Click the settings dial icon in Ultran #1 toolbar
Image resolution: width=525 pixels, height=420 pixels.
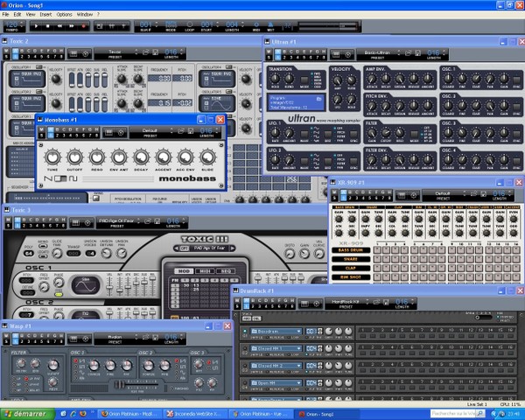348,54
